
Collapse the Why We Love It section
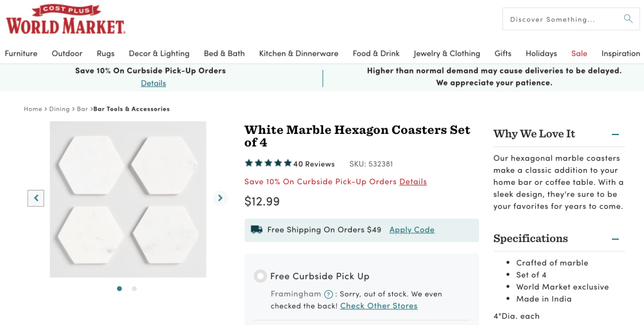tap(615, 134)
